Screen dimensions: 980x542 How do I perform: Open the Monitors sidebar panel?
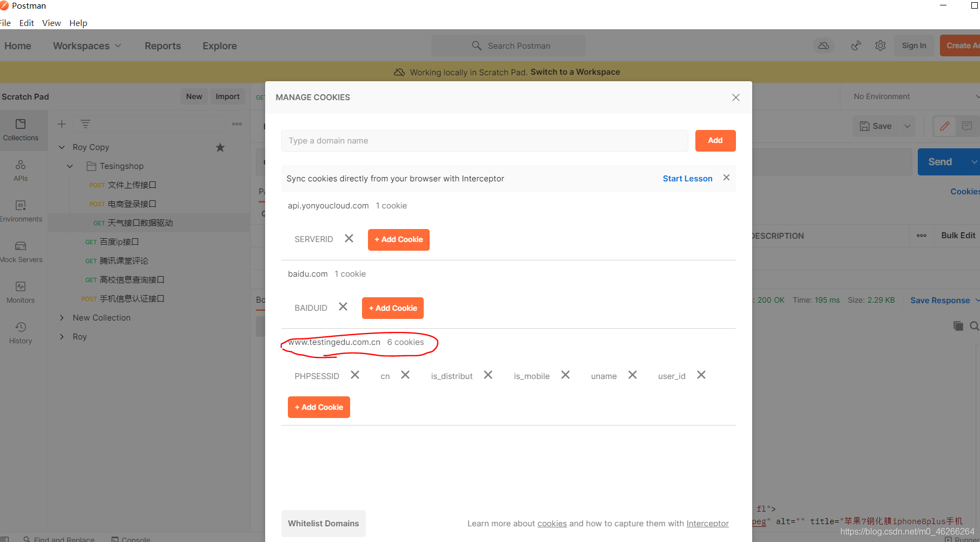point(21,292)
